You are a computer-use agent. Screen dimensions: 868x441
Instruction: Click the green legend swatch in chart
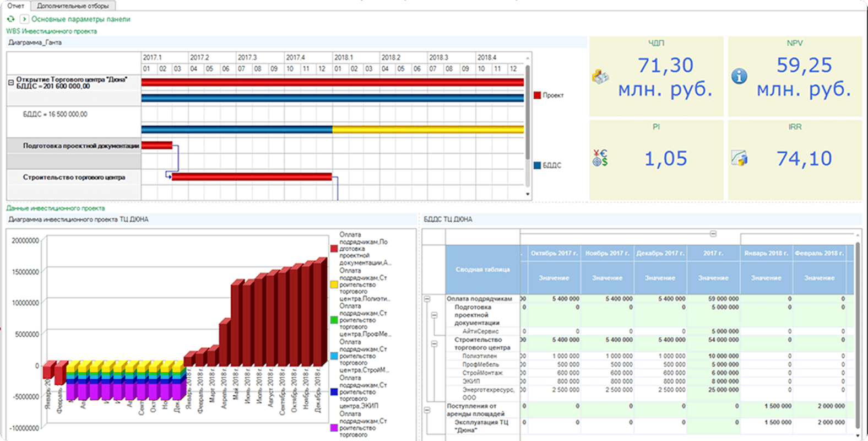click(334, 320)
